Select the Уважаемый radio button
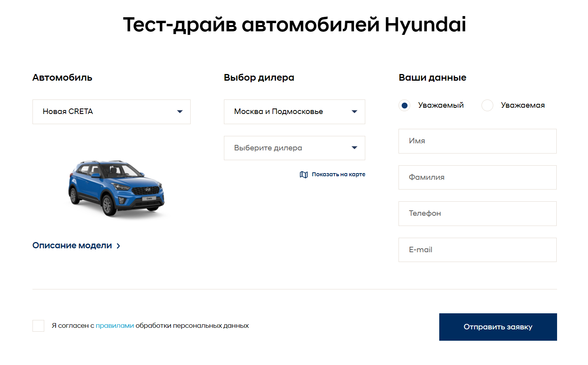Image resolution: width=588 pixels, height=365 pixels. click(x=404, y=105)
